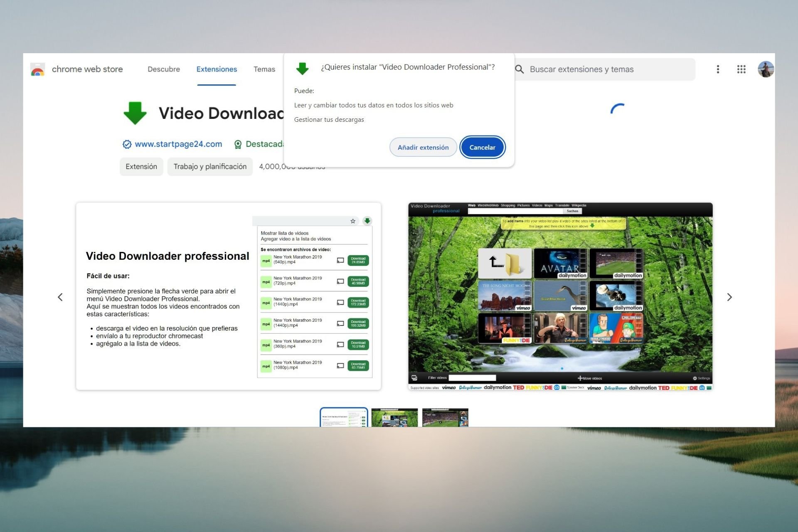
Task: Click the Settings gear in gallery screenshot
Action: click(x=695, y=378)
